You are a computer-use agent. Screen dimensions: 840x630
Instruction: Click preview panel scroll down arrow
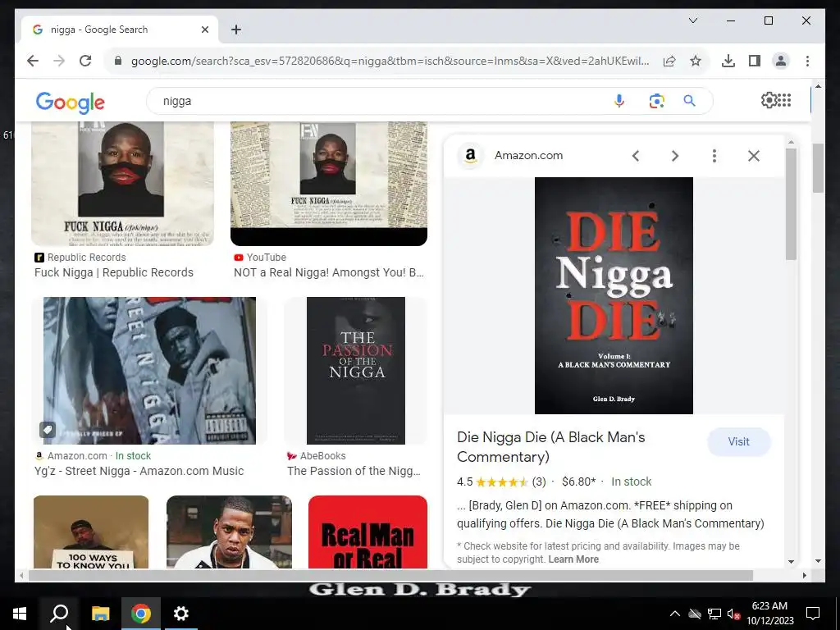(x=792, y=561)
